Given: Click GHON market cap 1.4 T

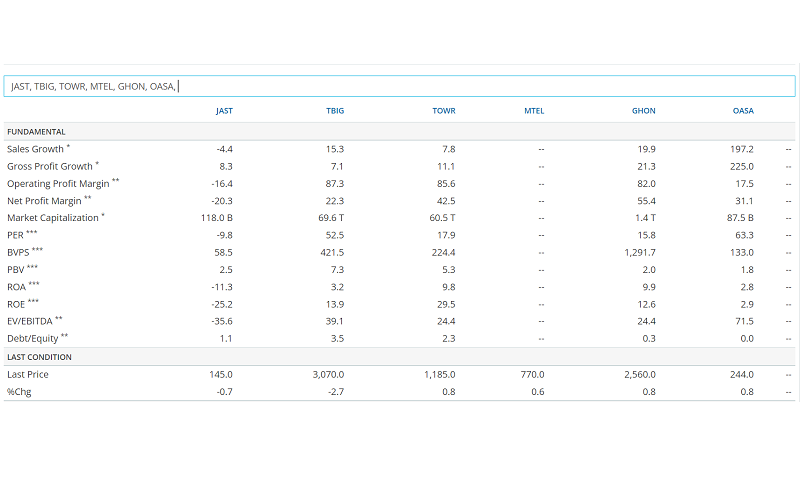Looking at the screenshot, I should point(645,218).
